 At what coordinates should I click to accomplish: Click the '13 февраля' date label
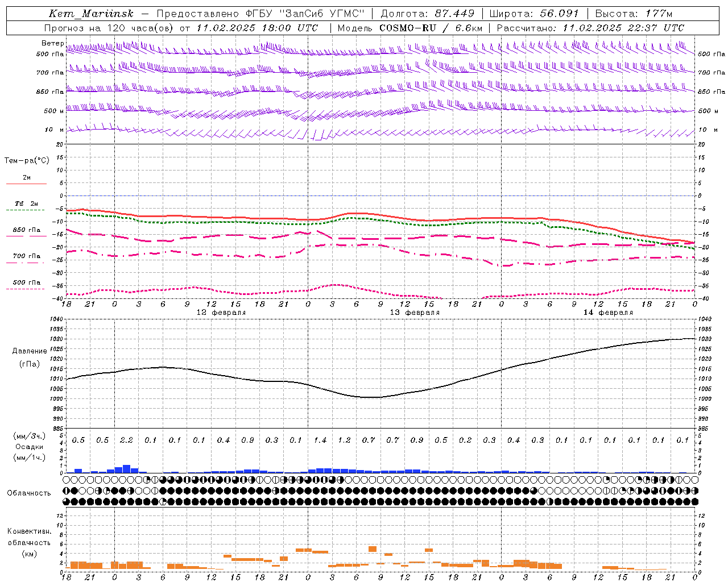415,313
